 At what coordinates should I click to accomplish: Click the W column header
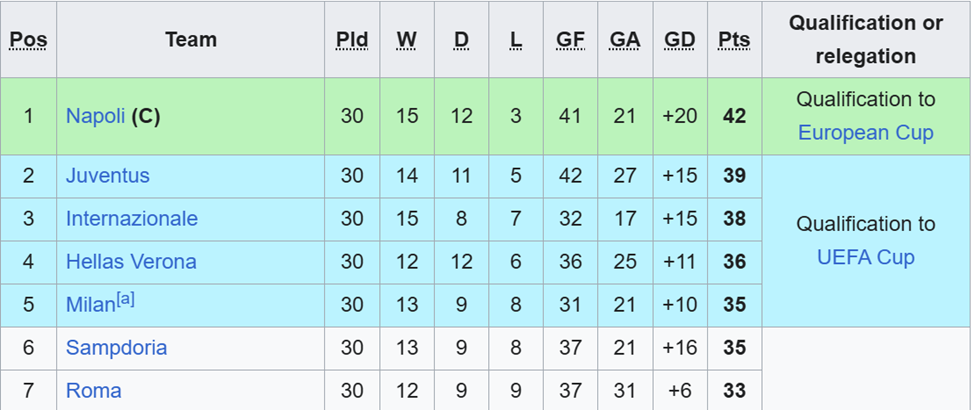pos(406,40)
